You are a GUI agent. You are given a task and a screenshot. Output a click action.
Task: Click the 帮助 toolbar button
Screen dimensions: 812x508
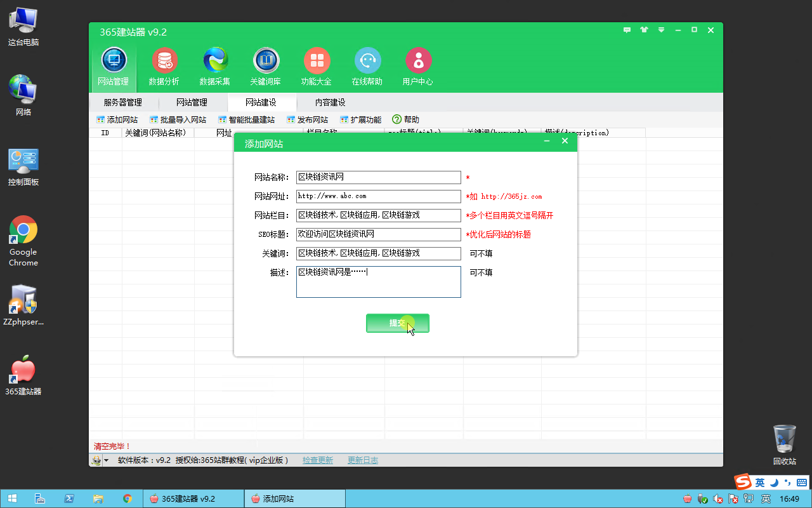point(406,119)
